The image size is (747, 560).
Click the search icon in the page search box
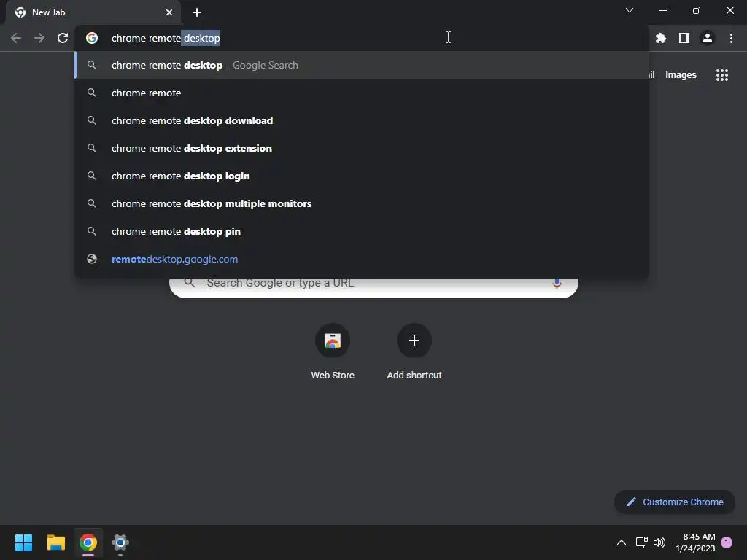pyautogui.click(x=190, y=283)
